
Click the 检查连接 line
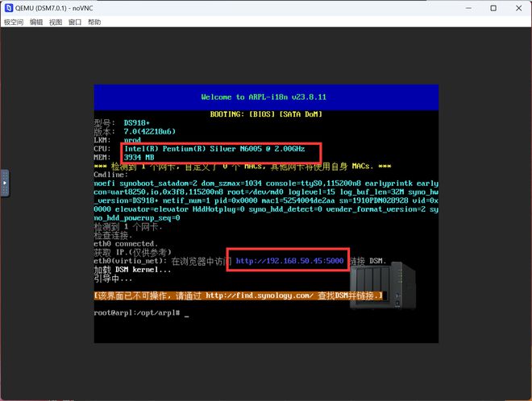click(113, 235)
